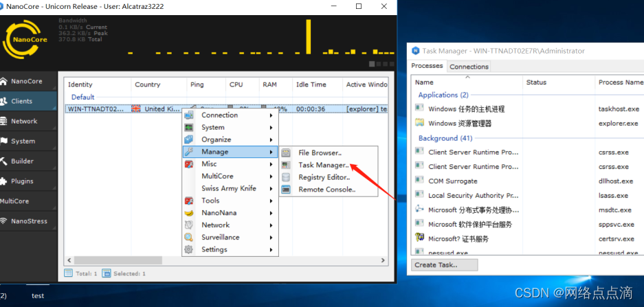Select the lsass.exe process row
644x307 pixels.
tap(527, 195)
